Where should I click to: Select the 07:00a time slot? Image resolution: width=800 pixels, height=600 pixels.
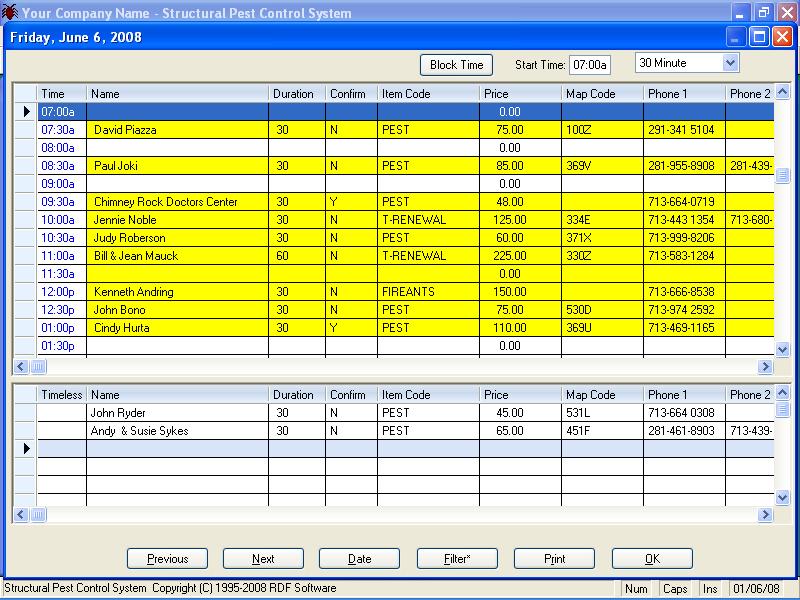(x=406, y=112)
